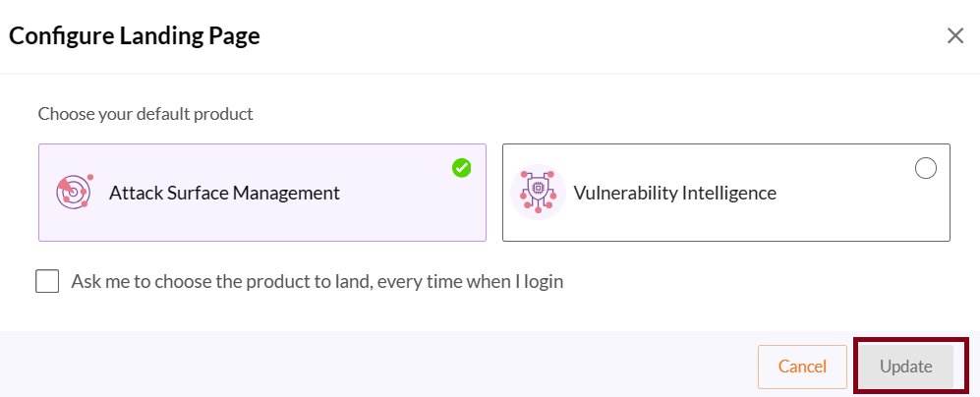The image size is (980, 397).
Task: Click the 'Choose your default product' heading
Action: click(x=145, y=114)
